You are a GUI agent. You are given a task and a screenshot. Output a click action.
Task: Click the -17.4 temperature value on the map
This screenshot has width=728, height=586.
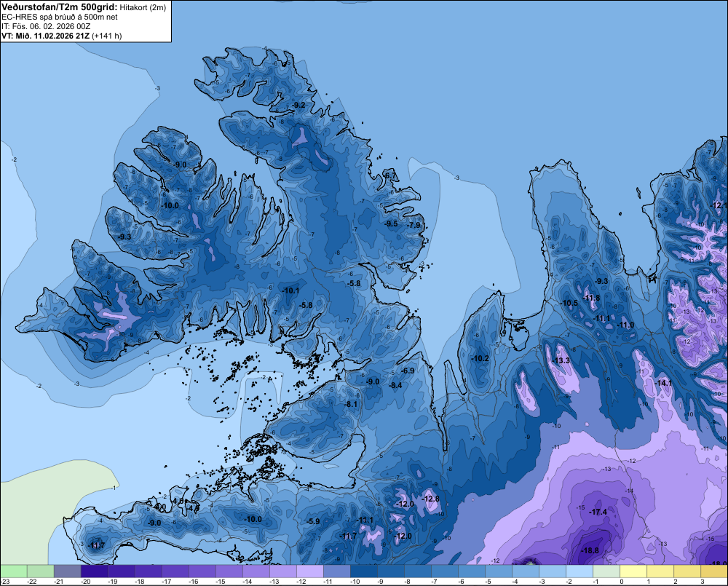coord(598,512)
